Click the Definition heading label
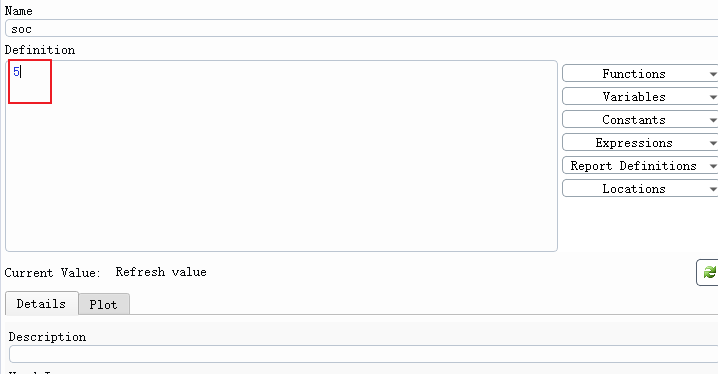This screenshot has height=374, width=718. coord(40,49)
